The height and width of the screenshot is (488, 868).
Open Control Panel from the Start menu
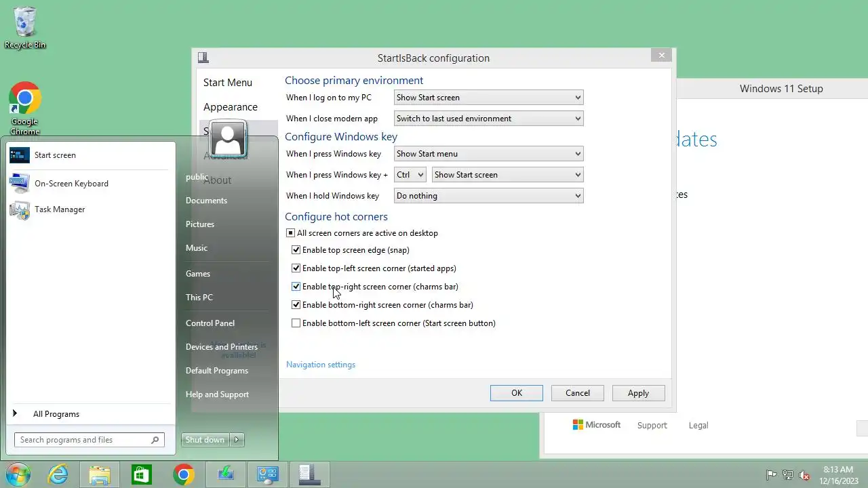(x=210, y=323)
